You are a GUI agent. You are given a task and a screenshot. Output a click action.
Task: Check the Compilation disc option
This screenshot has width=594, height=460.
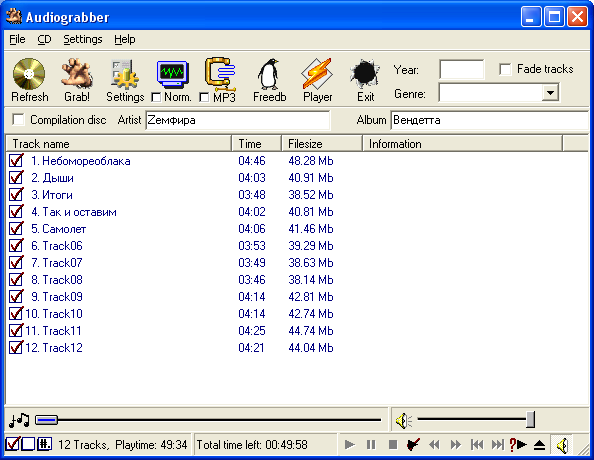18,119
